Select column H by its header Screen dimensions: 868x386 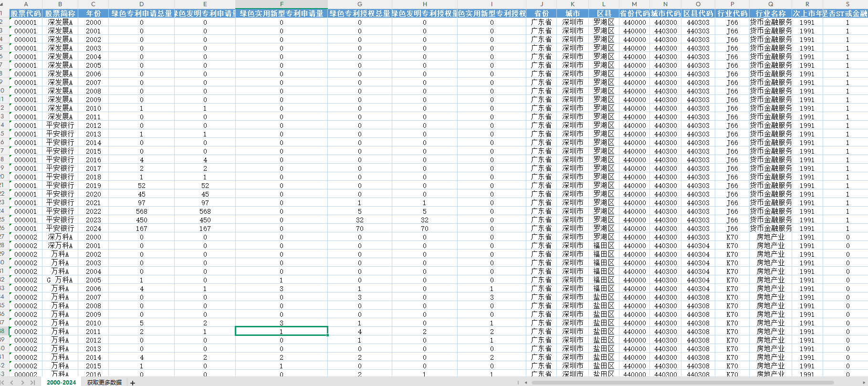click(425, 4)
